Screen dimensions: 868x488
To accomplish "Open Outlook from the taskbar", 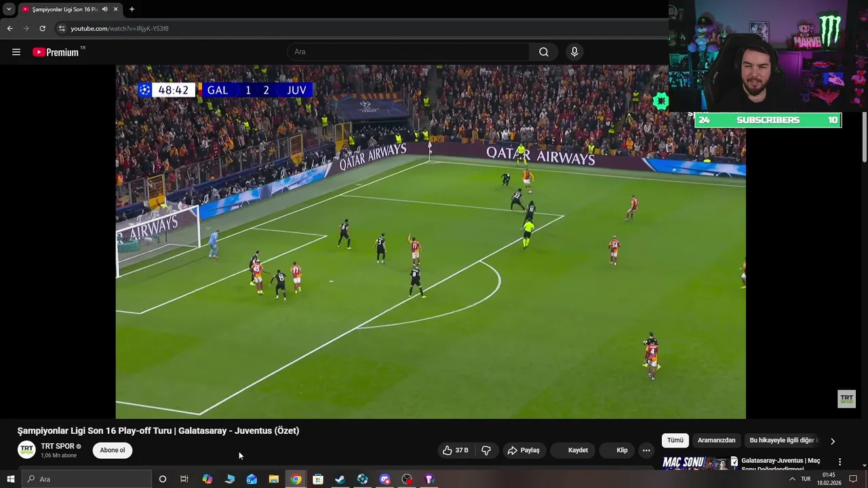I will [252, 479].
